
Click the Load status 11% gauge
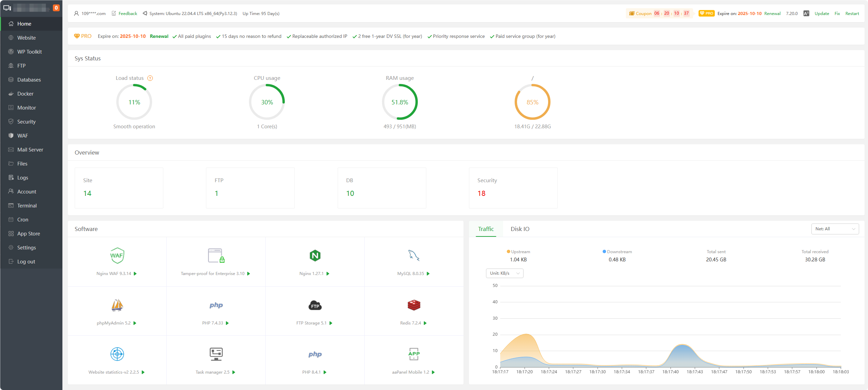tap(134, 102)
